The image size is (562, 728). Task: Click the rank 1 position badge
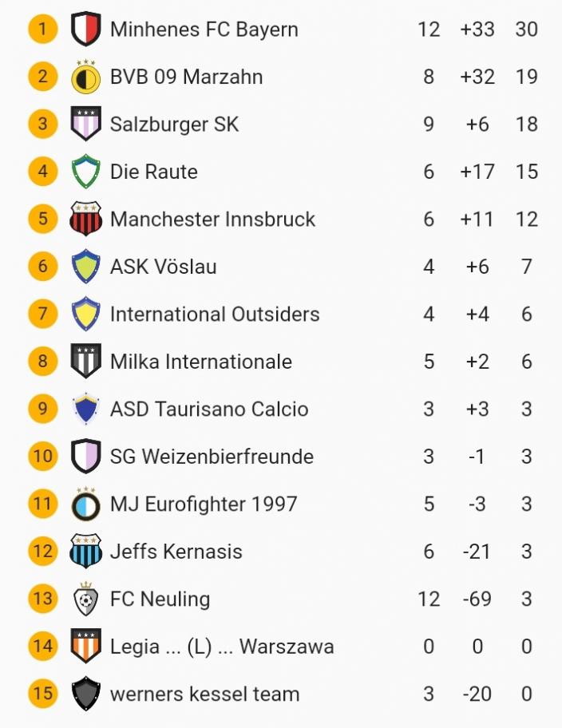43,30
